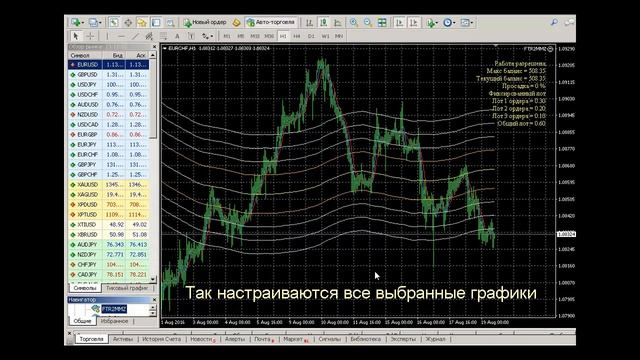The image size is (640, 360).
Task: Switch timeframe to W1
Action: [x=325, y=36]
